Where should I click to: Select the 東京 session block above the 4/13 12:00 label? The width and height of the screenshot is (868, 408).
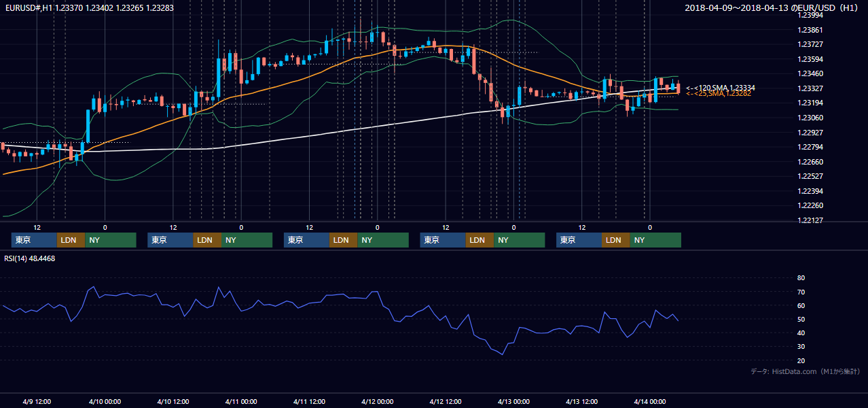pos(579,240)
